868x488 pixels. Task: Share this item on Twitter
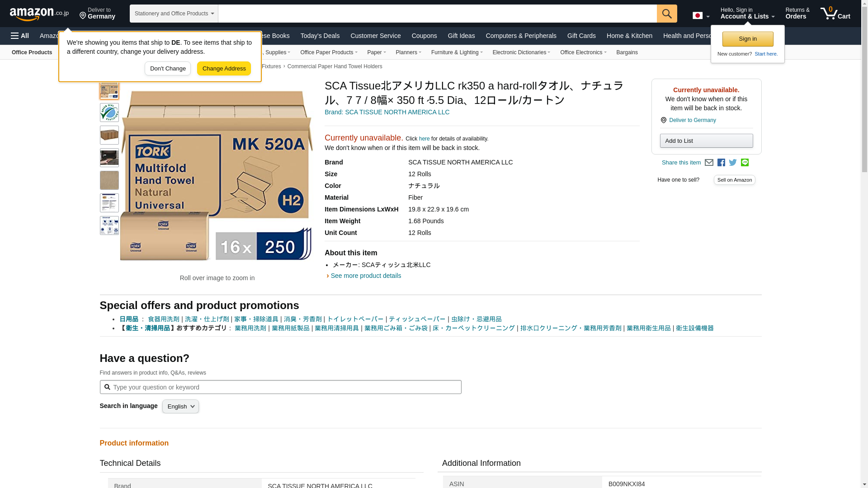[x=733, y=163]
